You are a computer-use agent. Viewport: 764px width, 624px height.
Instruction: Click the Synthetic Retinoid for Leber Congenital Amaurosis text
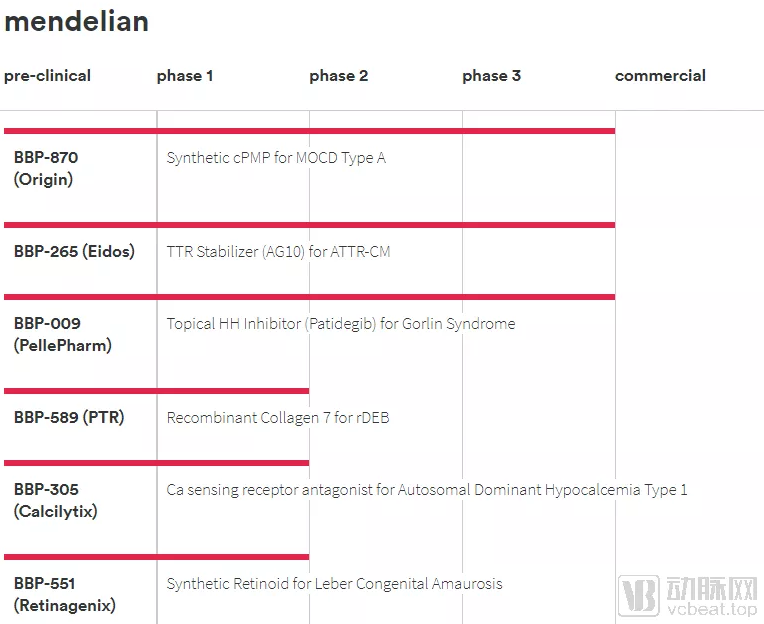334,584
